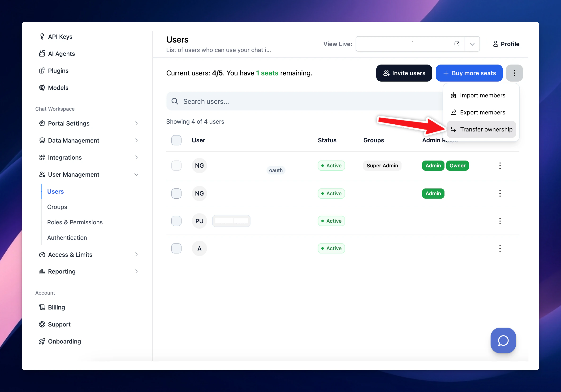Open the View Live dropdown arrow
This screenshot has width=561, height=392.
click(472, 44)
